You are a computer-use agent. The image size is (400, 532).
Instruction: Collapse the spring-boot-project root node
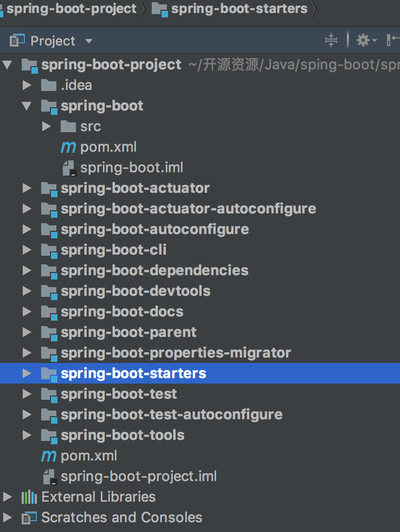(7, 65)
